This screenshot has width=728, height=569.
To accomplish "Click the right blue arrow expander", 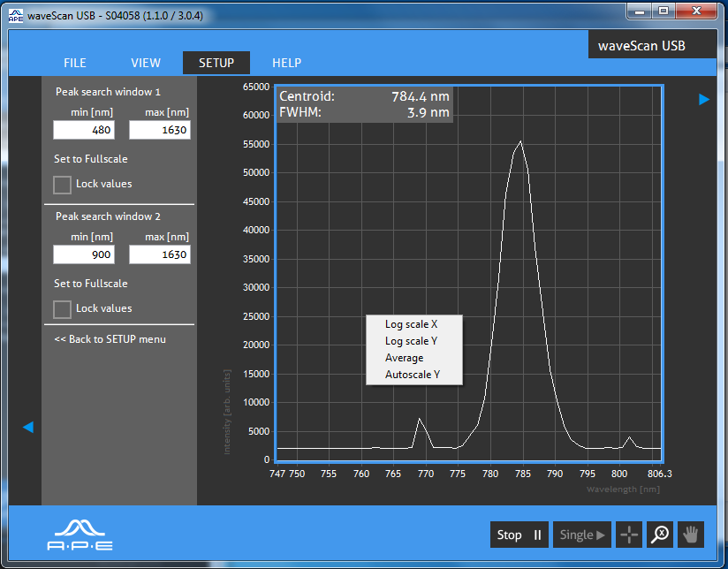I will (704, 100).
